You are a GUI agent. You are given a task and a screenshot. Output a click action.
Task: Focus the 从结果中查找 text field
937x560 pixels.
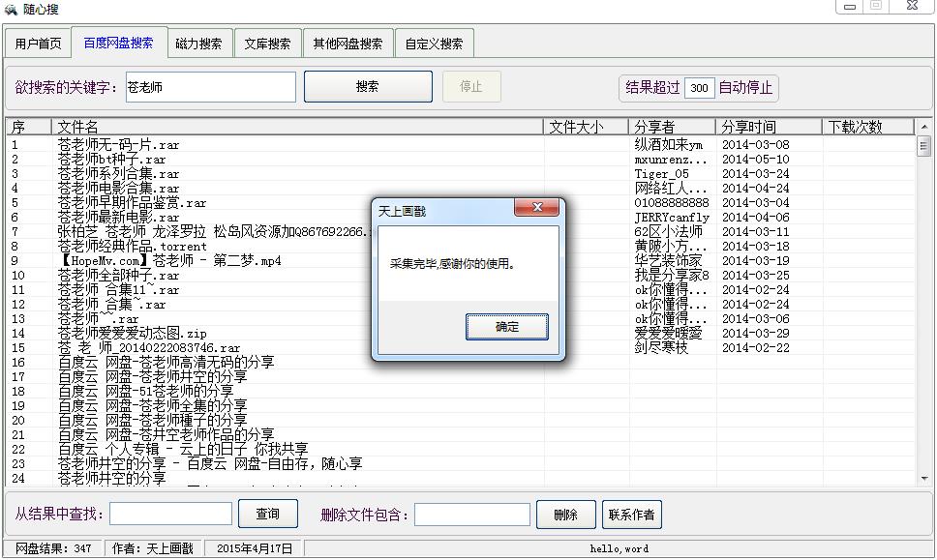(170, 515)
